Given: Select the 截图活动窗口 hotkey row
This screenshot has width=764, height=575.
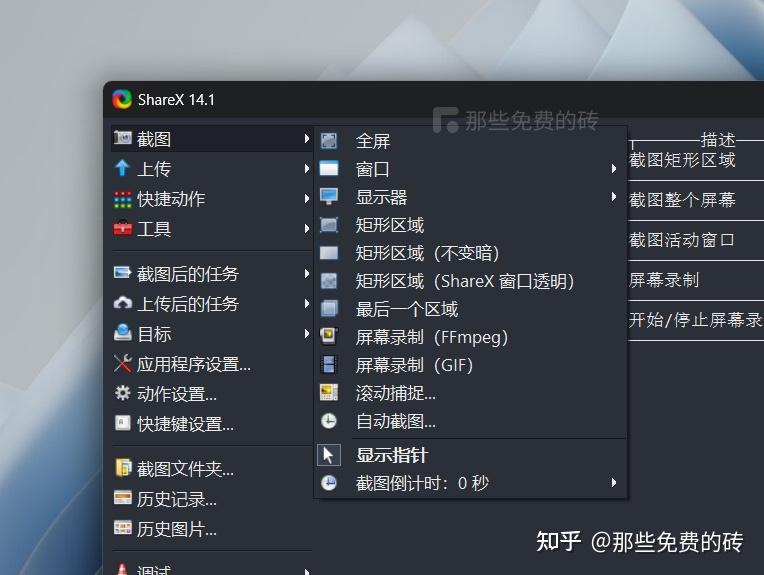Looking at the screenshot, I should (696, 240).
